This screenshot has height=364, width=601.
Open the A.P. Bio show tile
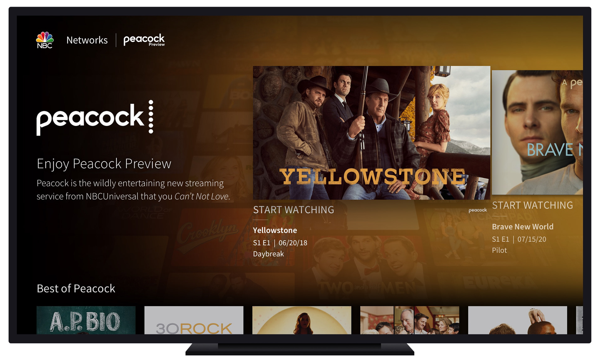coord(86,320)
